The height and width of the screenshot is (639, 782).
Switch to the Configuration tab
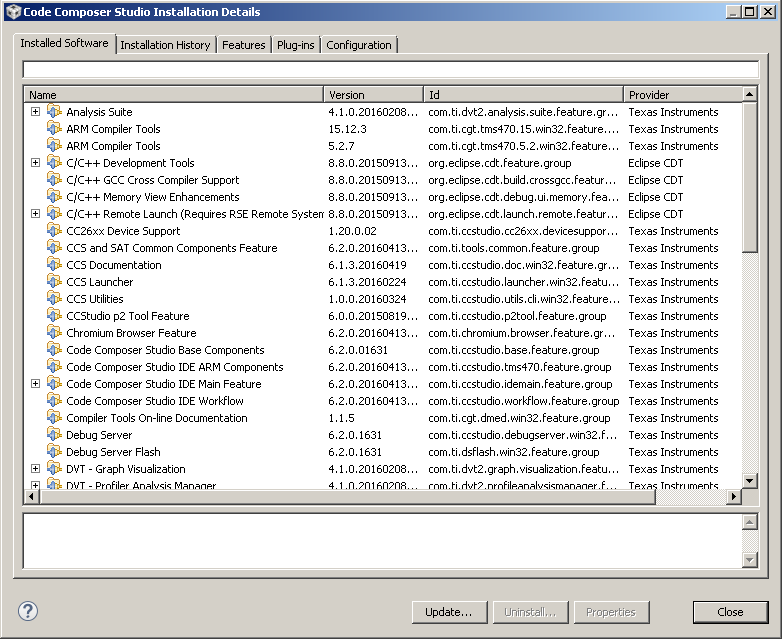coord(359,45)
